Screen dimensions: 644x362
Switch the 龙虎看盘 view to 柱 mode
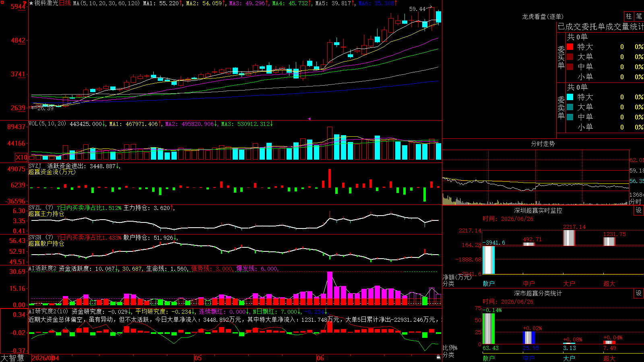click(629, 16)
